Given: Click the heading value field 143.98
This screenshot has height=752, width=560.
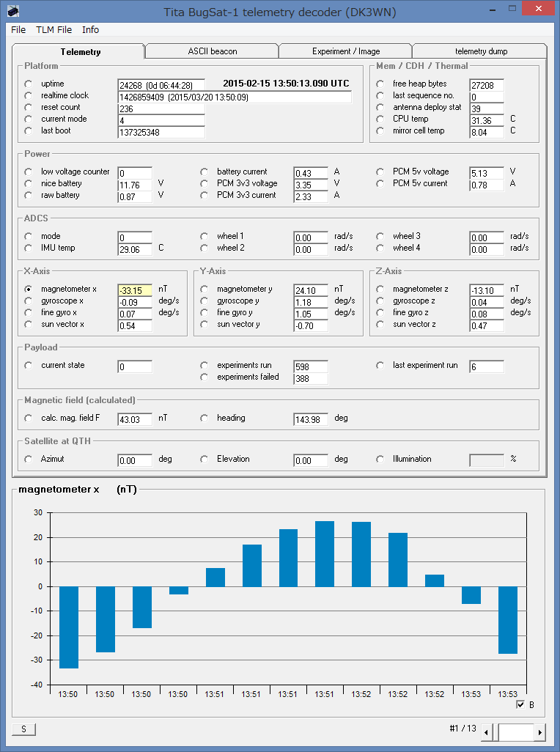Looking at the screenshot, I should [x=311, y=420].
